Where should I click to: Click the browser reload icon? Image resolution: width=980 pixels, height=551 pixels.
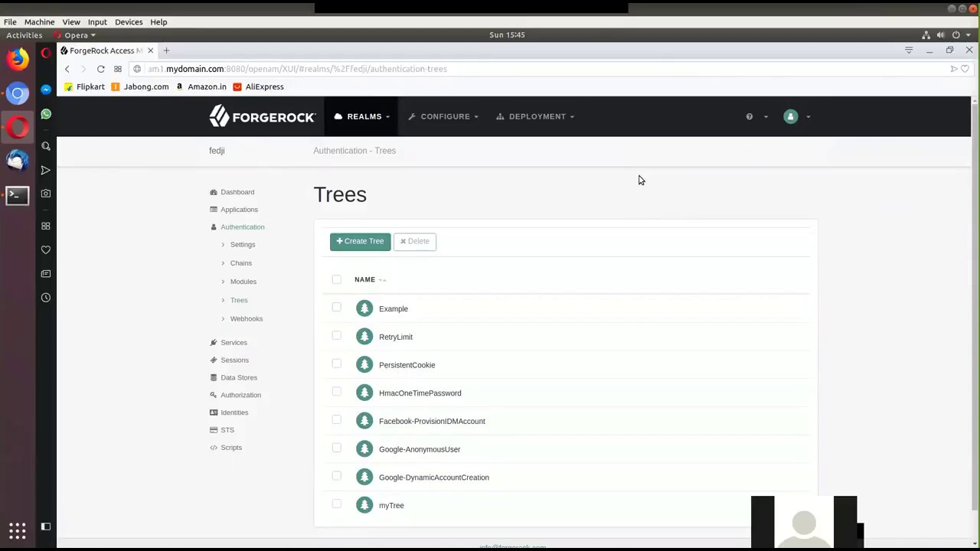100,69
